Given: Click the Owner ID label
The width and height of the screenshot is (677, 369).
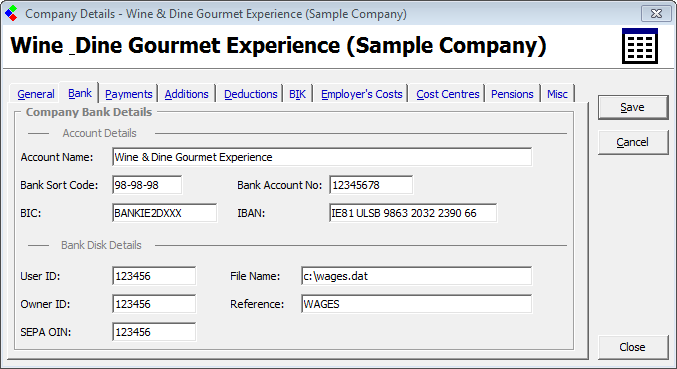Looking at the screenshot, I should 45,304.
